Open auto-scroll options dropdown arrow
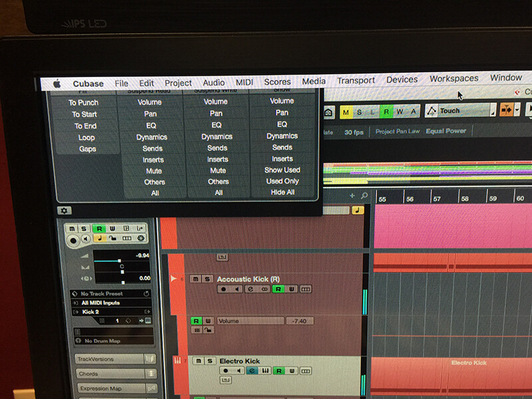This screenshot has width=532, height=399. coord(517,110)
